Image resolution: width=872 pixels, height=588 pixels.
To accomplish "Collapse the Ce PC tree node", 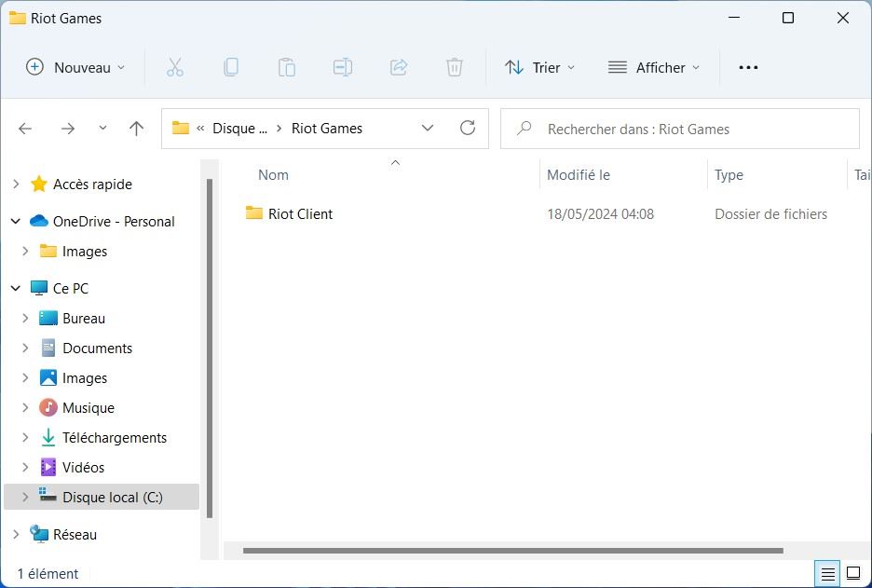I will click(16, 289).
